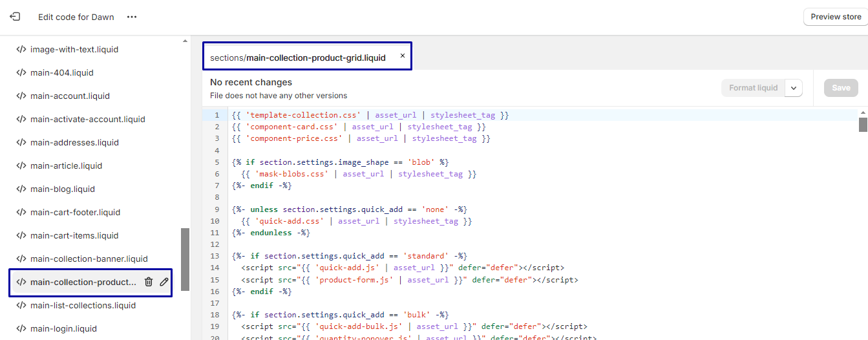Place cursor on 'component-card.css' in line 2

pos(290,127)
